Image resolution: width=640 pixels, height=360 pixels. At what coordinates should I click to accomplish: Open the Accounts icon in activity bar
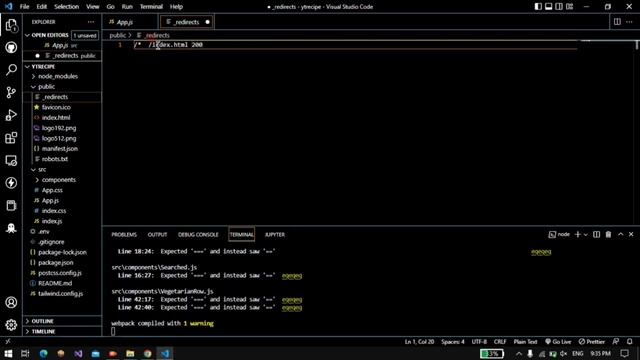point(11,302)
